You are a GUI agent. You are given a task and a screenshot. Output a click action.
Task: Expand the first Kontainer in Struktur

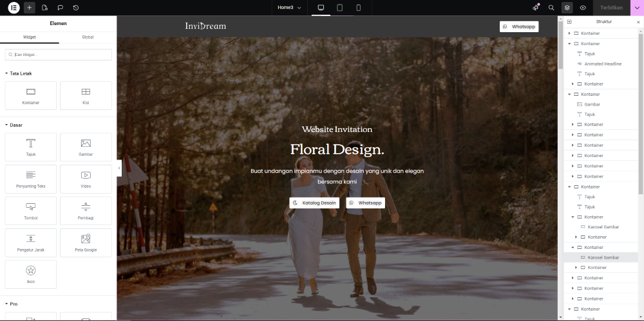(569, 33)
